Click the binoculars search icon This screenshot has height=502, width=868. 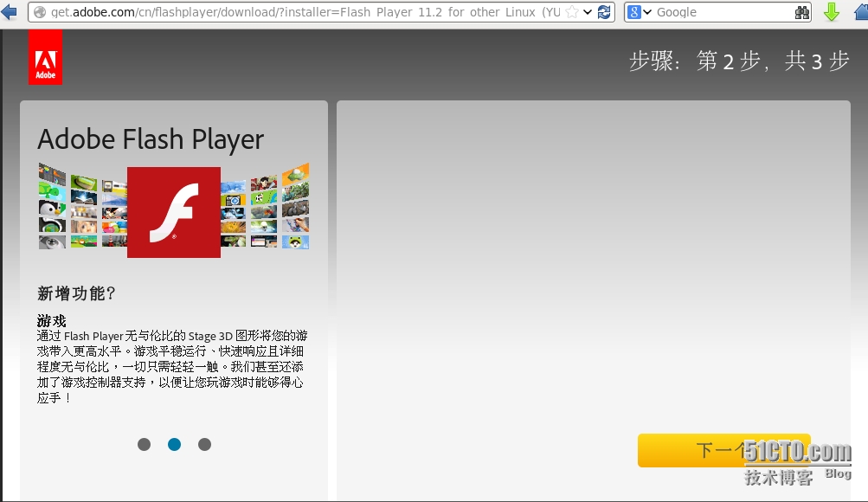801,12
